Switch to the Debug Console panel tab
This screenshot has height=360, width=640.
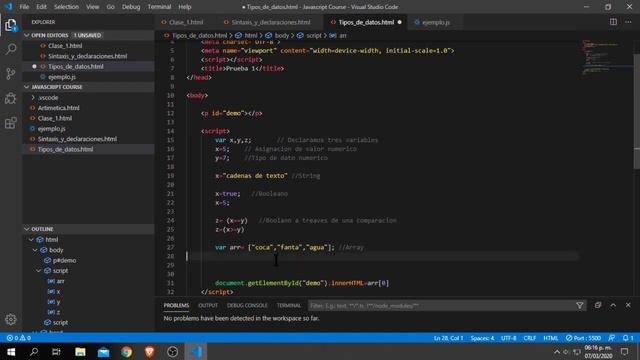tap(247, 305)
